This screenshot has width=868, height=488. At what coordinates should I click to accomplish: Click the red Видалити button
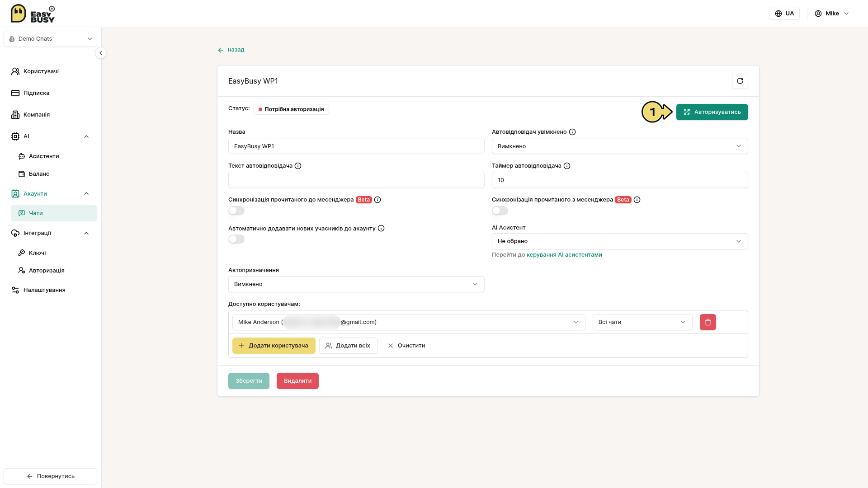click(x=297, y=381)
